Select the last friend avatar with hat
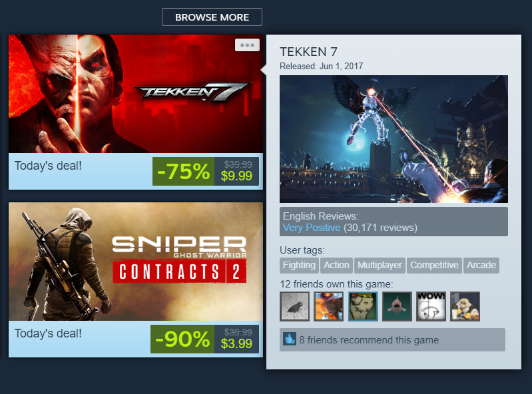 pos(465,306)
